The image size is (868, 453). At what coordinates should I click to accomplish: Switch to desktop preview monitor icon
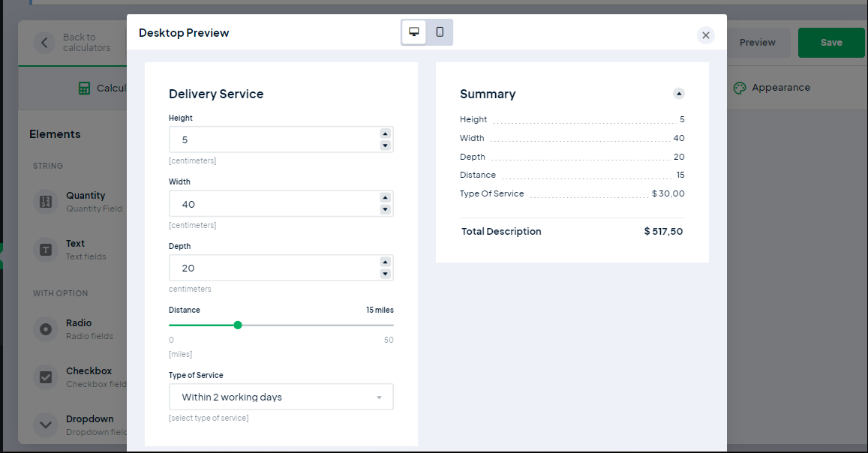(x=414, y=32)
